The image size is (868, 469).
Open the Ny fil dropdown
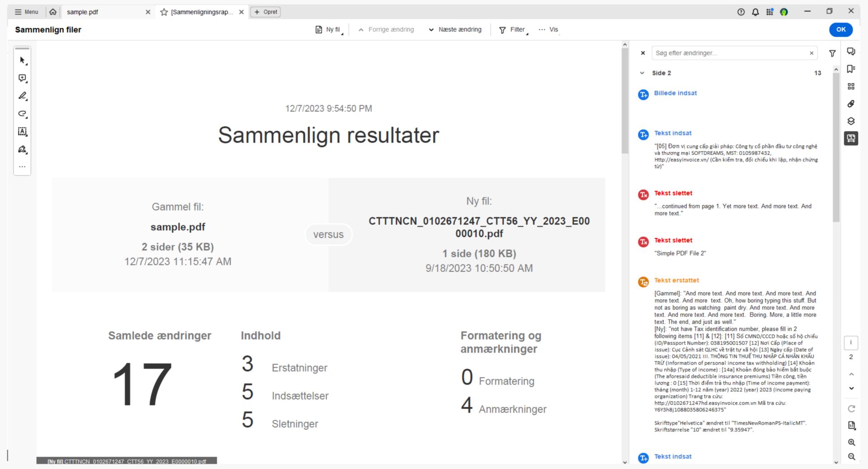(x=330, y=30)
